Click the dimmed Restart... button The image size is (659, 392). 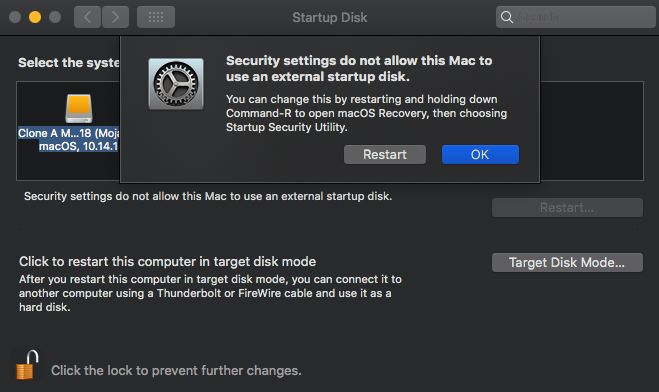(x=567, y=208)
